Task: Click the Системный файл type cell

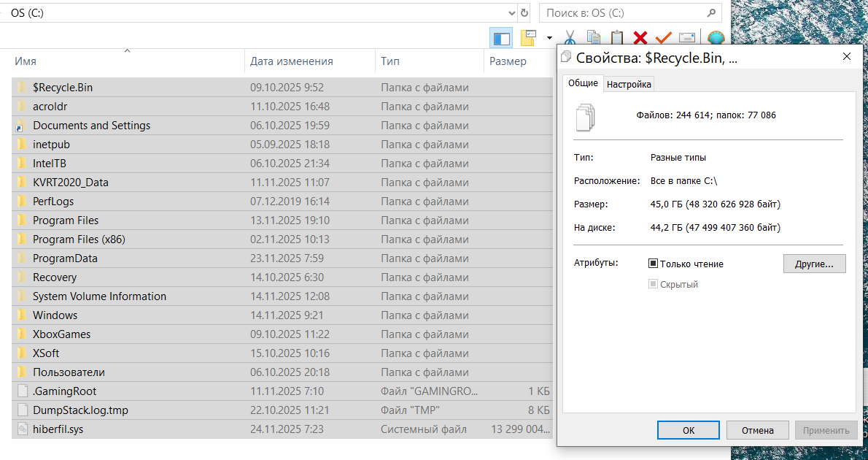Action: 424,429
